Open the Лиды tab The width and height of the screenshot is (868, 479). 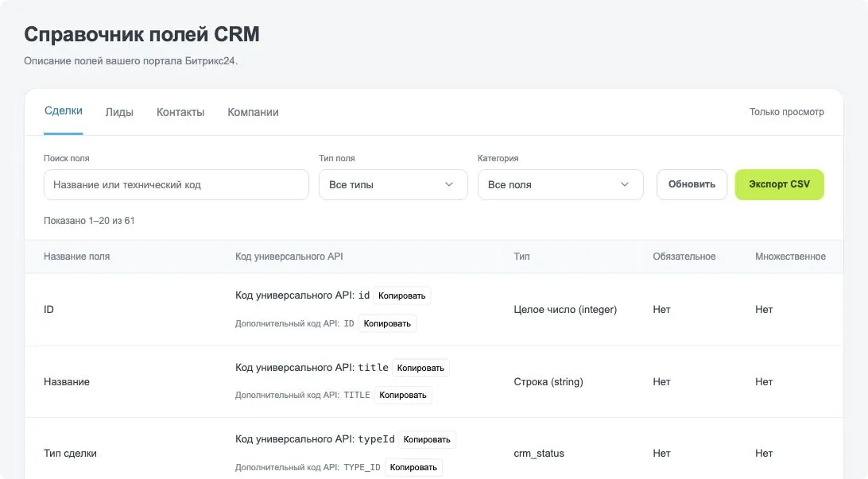[119, 112]
